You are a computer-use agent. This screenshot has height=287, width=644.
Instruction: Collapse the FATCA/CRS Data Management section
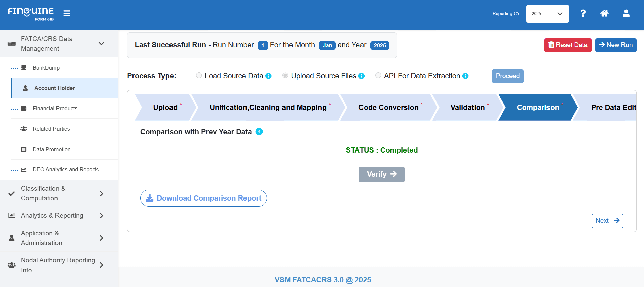click(x=101, y=44)
